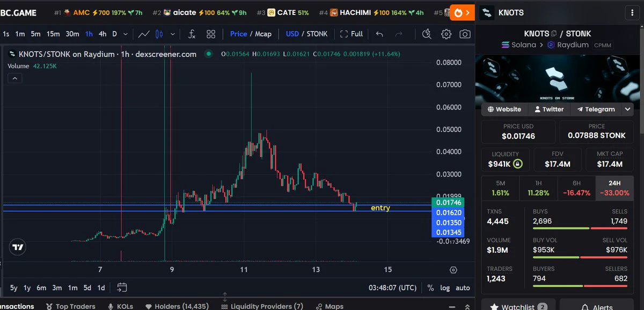Set range to 5y

(13, 287)
